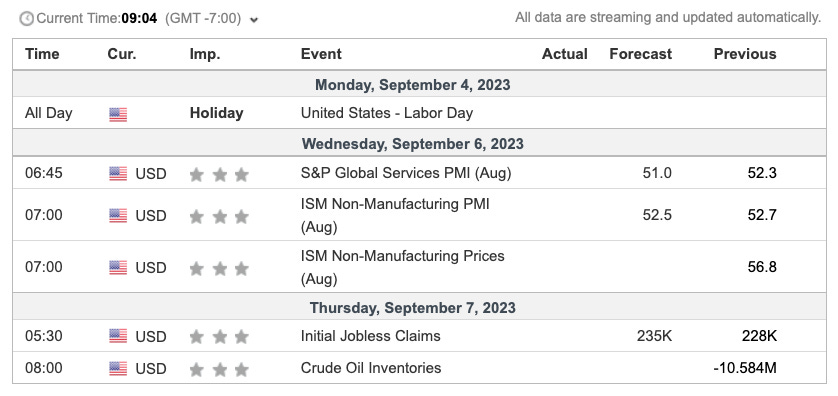Click the US flag beside S&P Global Services PMI
Image resolution: width=838 pixels, height=396 pixels.
point(118,173)
